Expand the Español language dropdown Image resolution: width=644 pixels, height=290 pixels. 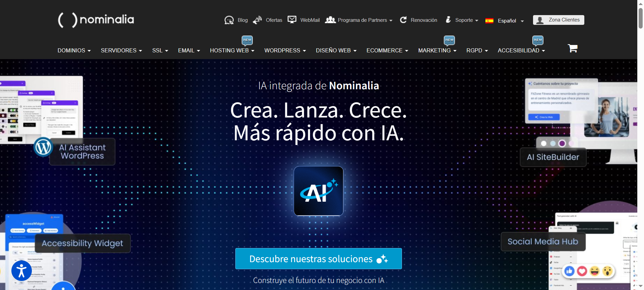(x=511, y=21)
